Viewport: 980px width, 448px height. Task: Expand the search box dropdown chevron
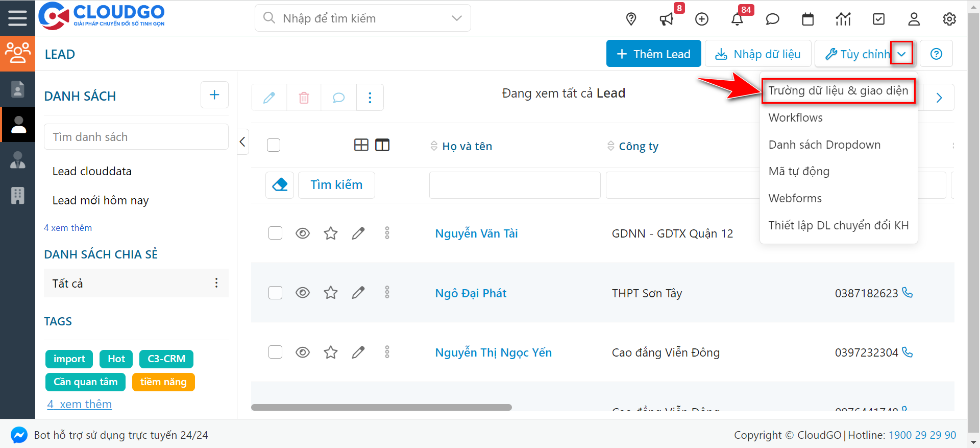pyautogui.click(x=457, y=18)
